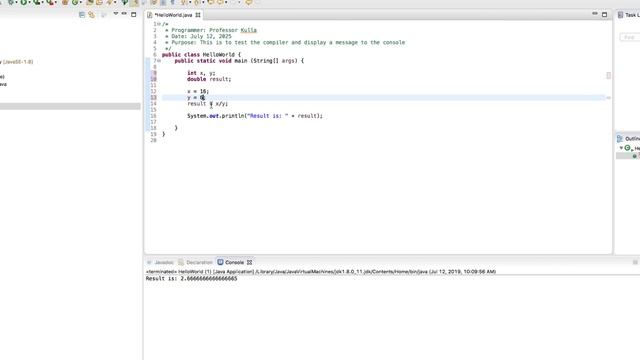Click the 'result = x/y;' line
Image resolution: width=640 pixels, height=360 pixels.
(x=207, y=104)
